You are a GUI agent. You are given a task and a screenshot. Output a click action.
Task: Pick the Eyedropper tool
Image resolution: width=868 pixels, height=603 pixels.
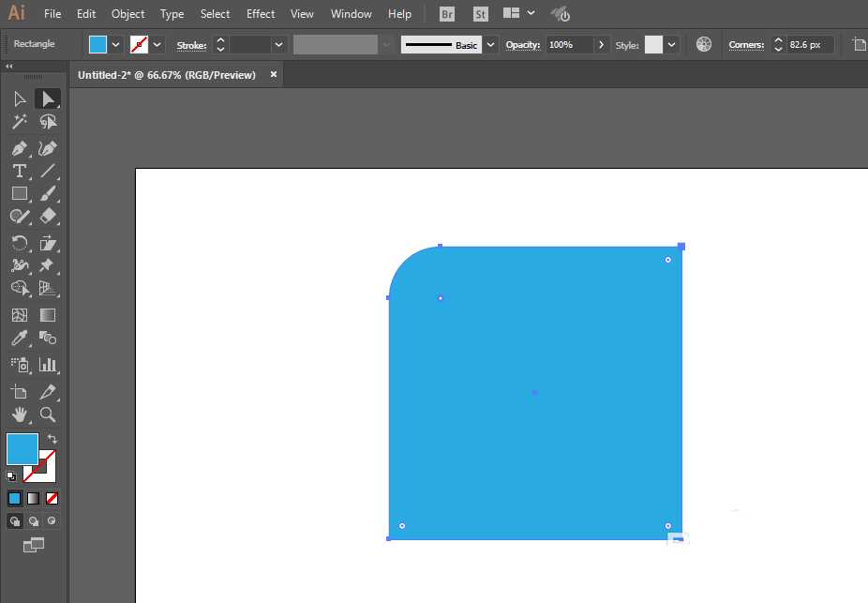(19, 339)
